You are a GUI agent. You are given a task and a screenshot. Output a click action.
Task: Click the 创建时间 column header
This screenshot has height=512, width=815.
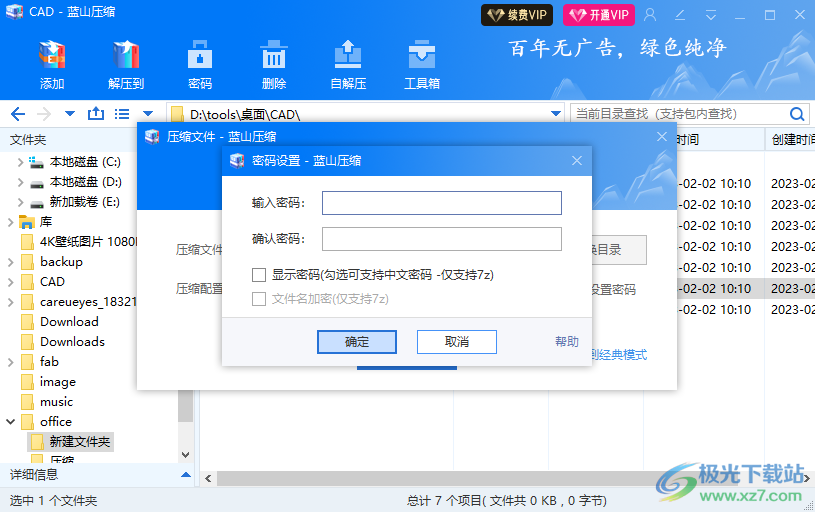(792, 139)
